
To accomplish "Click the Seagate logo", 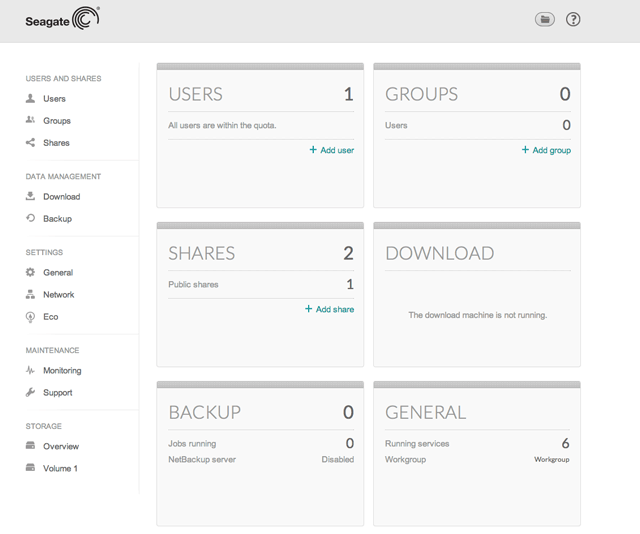I will coord(62,19).
